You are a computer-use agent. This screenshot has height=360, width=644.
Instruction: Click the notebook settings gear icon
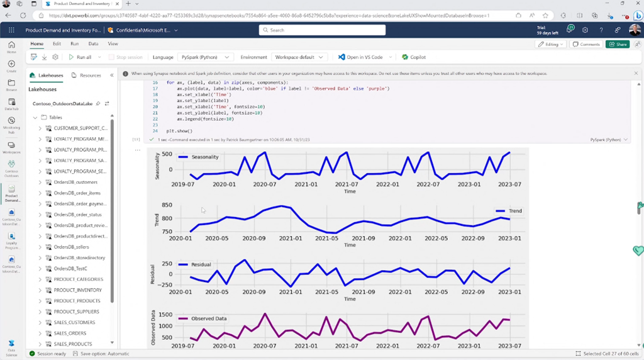click(55, 57)
